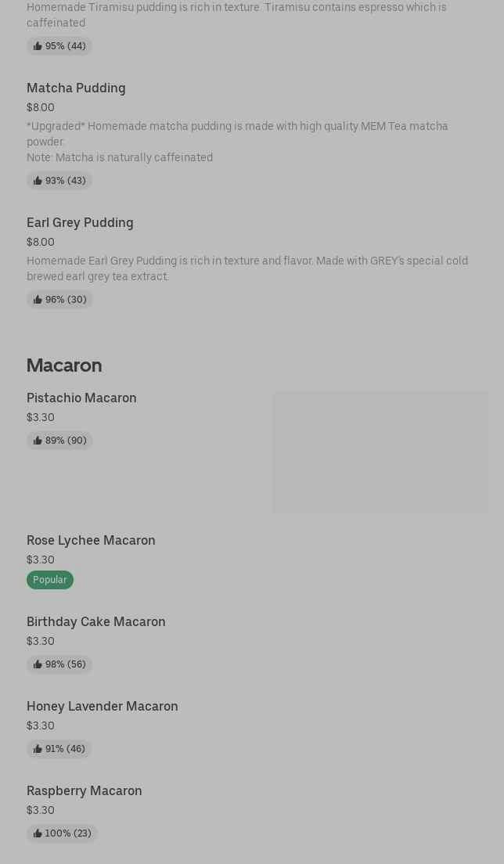504x864 pixels.
Task: Select Rose Lychee Macaron item
Action: click(x=91, y=541)
